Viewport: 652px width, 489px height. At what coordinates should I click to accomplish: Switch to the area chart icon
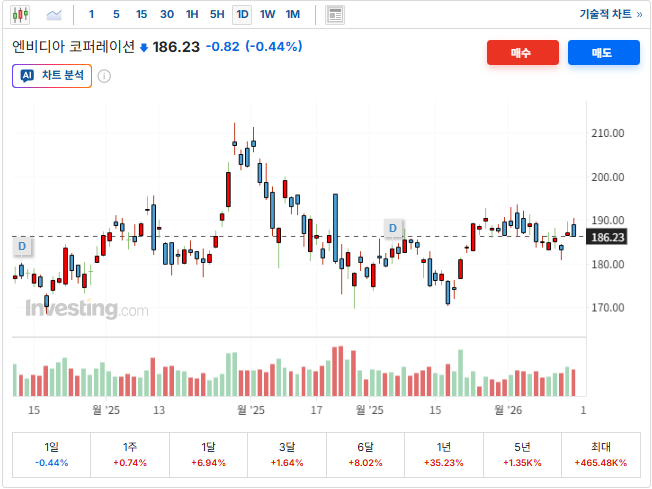(54, 15)
